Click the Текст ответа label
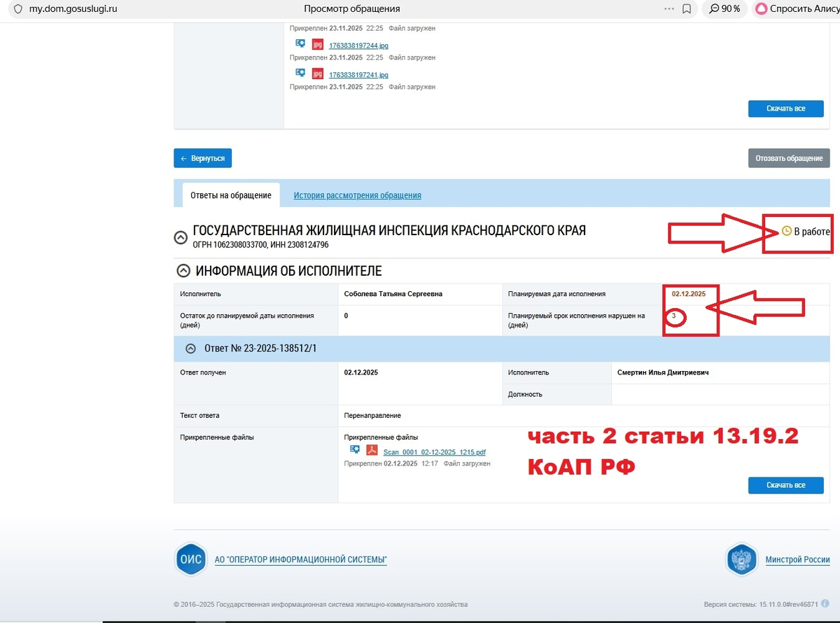Image resolution: width=840 pixels, height=623 pixels. (199, 416)
